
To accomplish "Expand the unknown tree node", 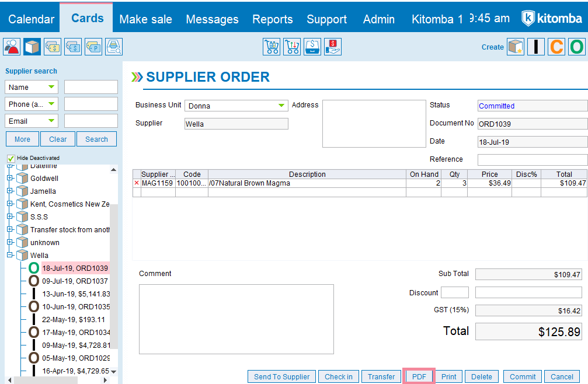I will click(x=10, y=242).
